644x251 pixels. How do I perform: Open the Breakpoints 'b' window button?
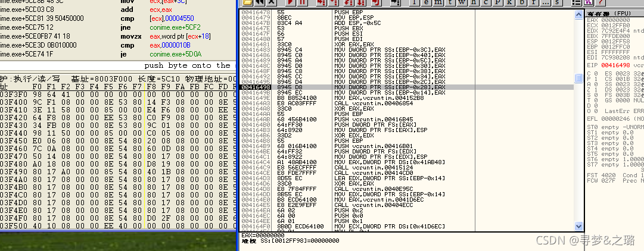click(x=522, y=2)
